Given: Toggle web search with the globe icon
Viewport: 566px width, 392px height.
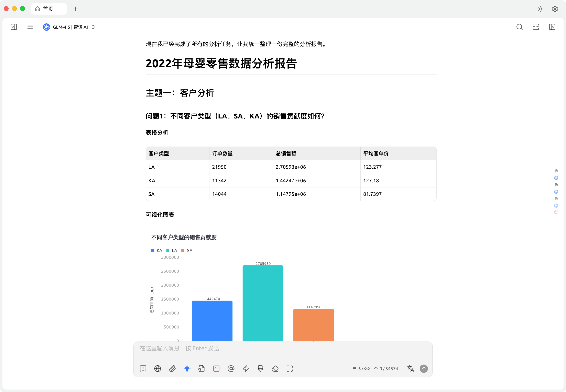Looking at the screenshot, I should tap(158, 368).
